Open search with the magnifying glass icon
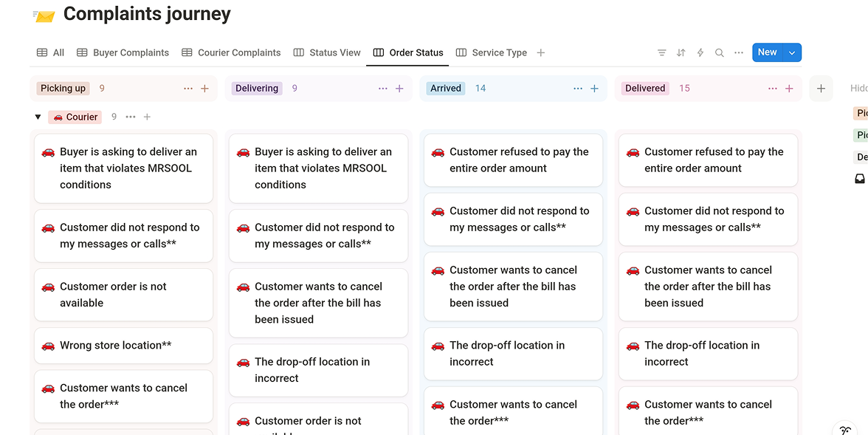The image size is (868, 435). [x=719, y=52]
